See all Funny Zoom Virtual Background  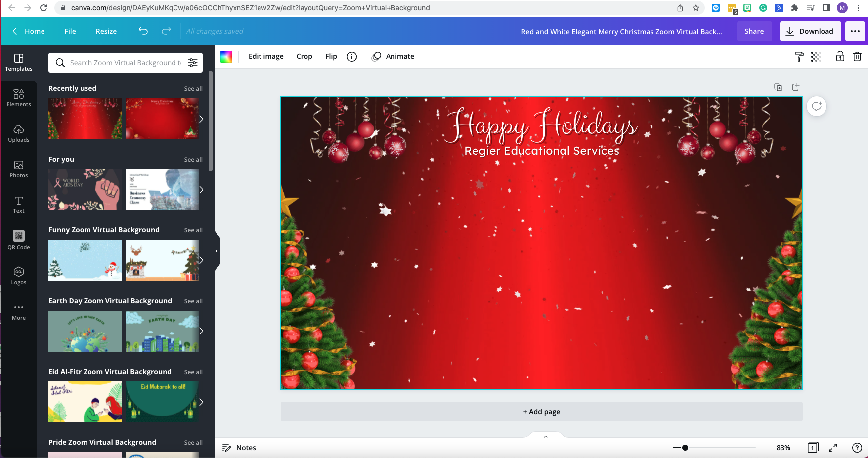(x=193, y=230)
